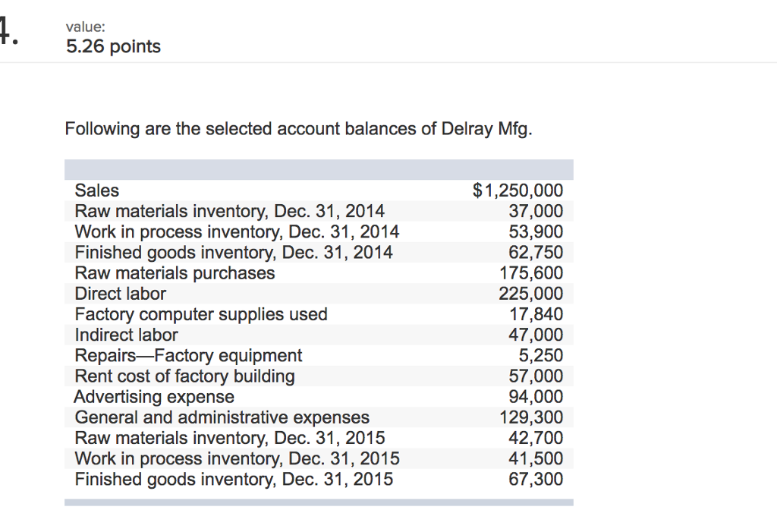
Task: Click the 225,000 direct labor amount
Action: [x=531, y=293]
